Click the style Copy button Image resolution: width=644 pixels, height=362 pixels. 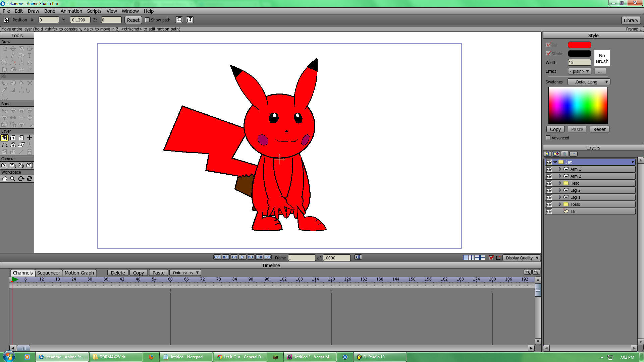point(555,129)
